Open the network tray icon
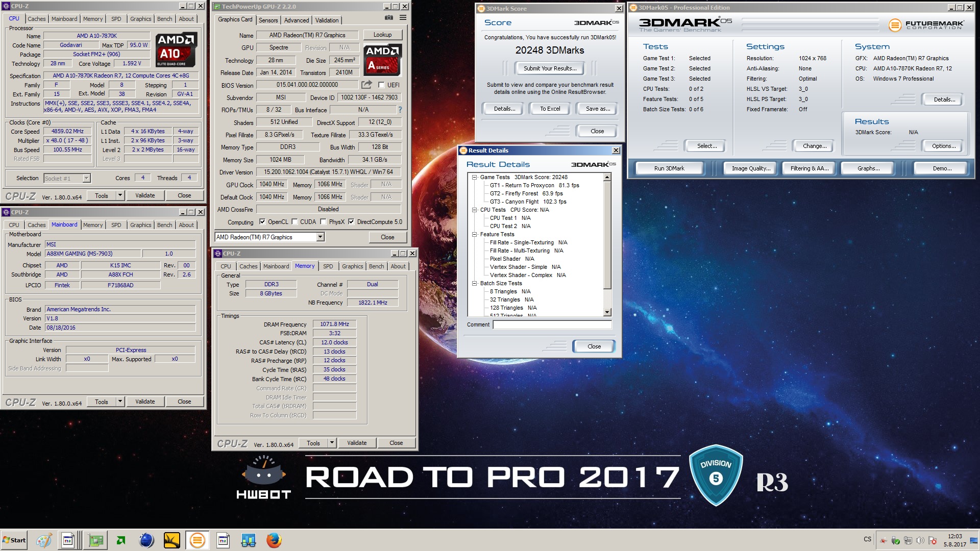This screenshot has height=551, width=980. [908, 540]
